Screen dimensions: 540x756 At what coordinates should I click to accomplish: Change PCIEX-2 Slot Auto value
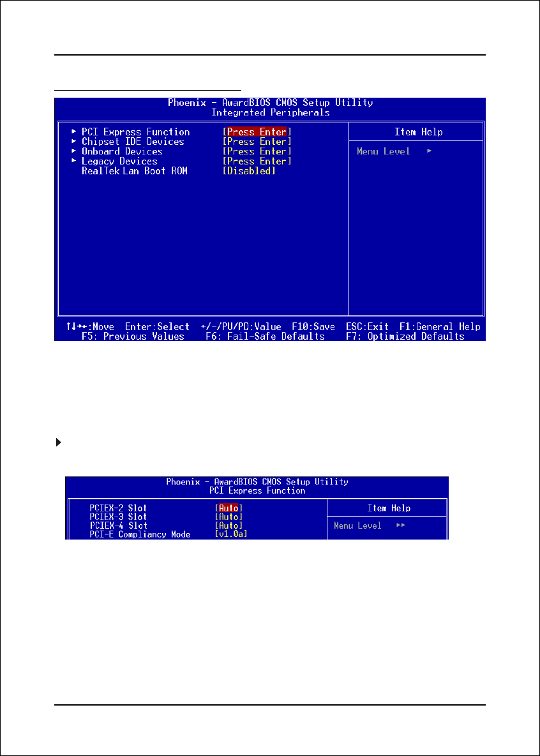tap(229, 508)
